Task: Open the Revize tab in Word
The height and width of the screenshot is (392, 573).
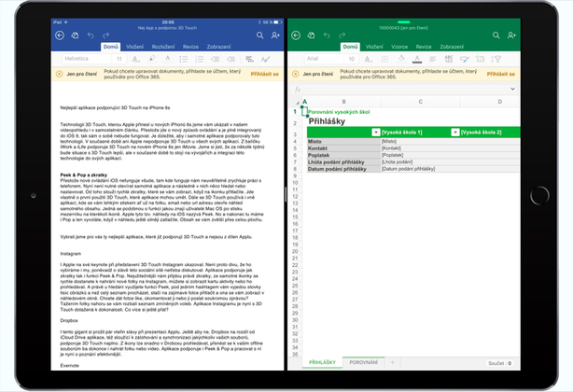Action: (x=190, y=47)
